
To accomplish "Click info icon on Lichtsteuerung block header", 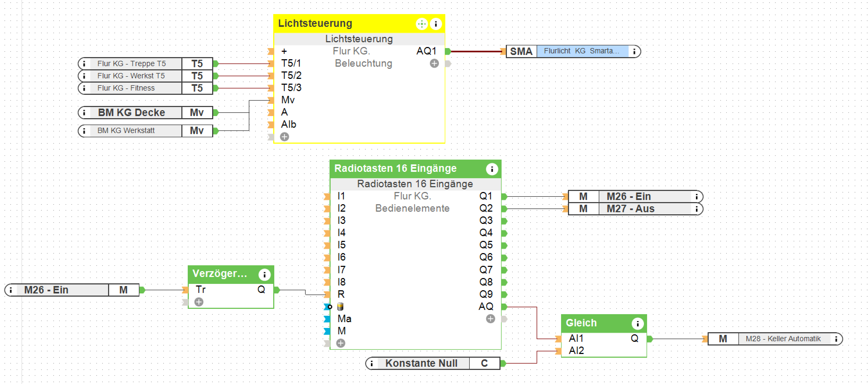I will (435, 24).
